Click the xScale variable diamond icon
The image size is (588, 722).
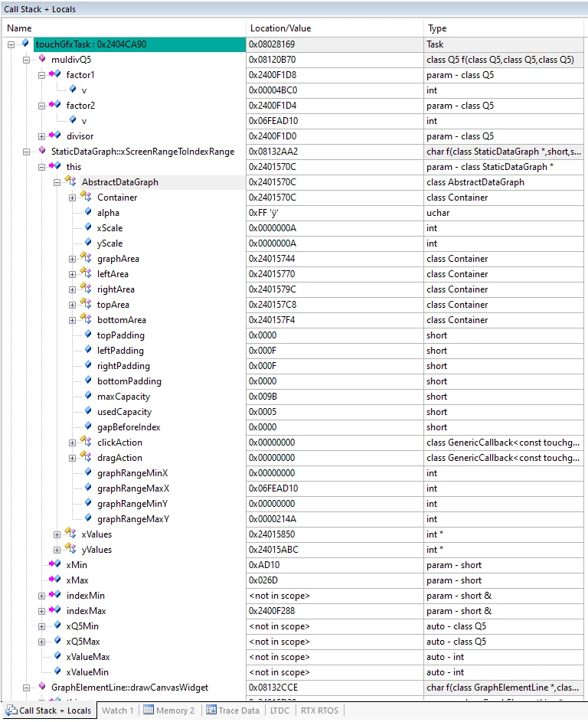(x=88, y=227)
